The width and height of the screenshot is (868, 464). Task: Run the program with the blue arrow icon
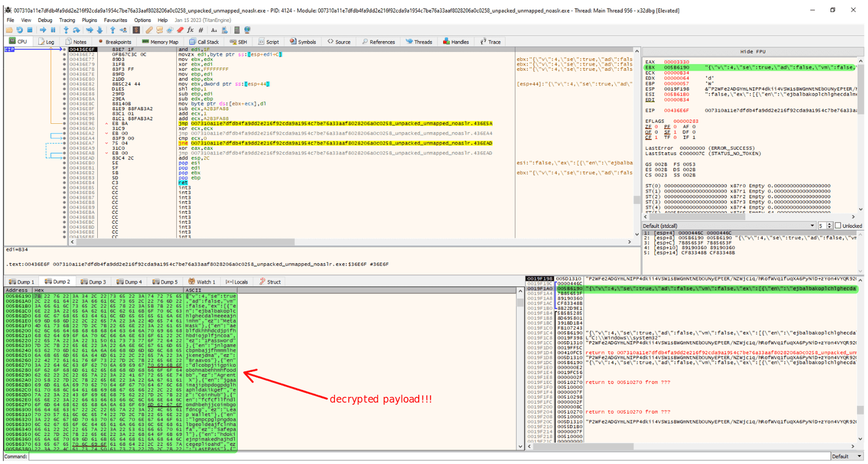pos(44,29)
